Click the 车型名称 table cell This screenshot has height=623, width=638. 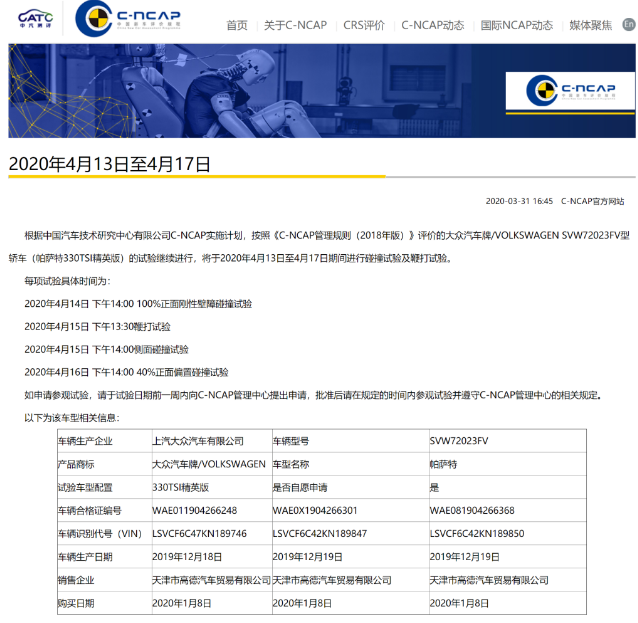(351, 464)
